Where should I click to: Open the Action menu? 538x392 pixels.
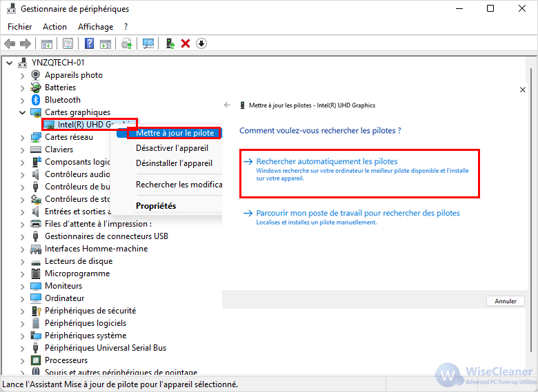click(x=54, y=27)
